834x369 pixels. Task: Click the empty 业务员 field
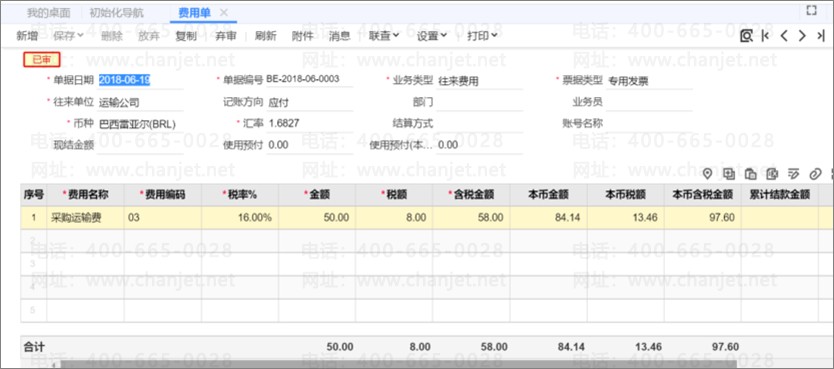click(649, 102)
